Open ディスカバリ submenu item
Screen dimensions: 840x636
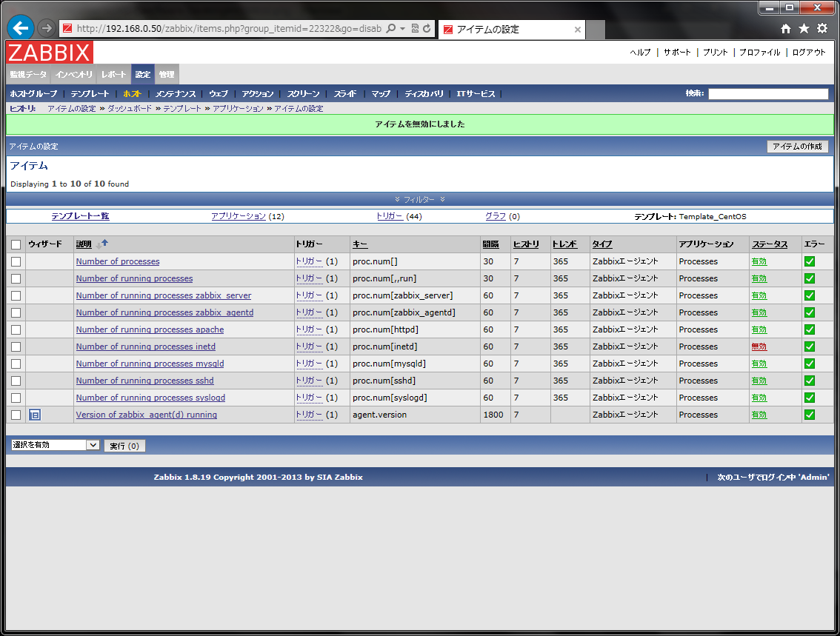click(x=424, y=94)
